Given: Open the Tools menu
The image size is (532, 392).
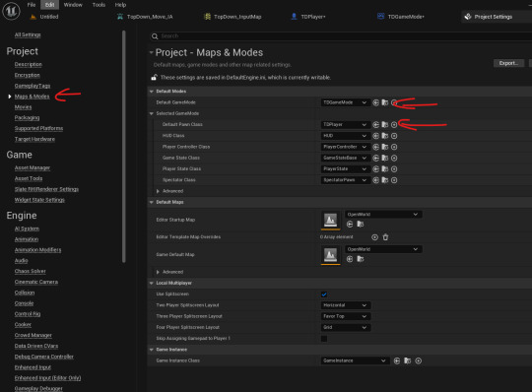Looking at the screenshot, I should [x=99, y=5].
